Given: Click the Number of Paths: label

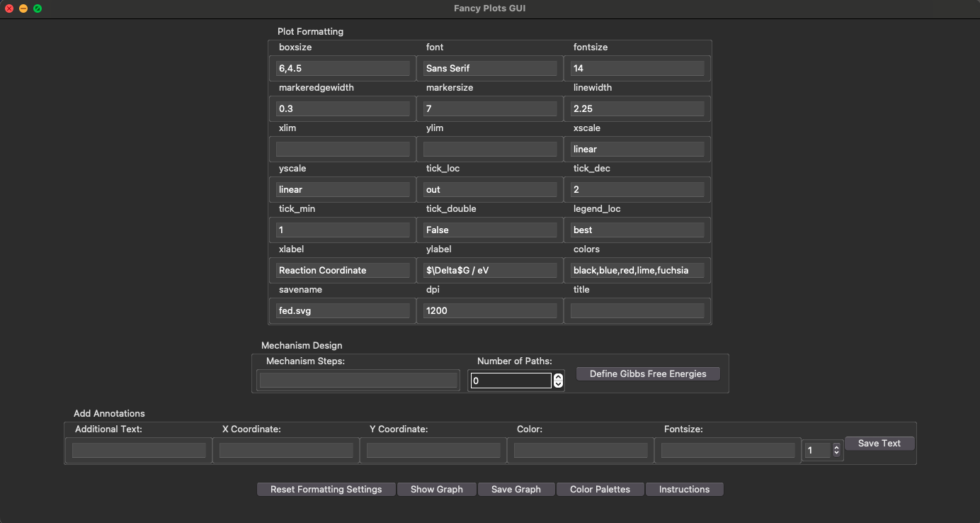Looking at the screenshot, I should tap(515, 361).
